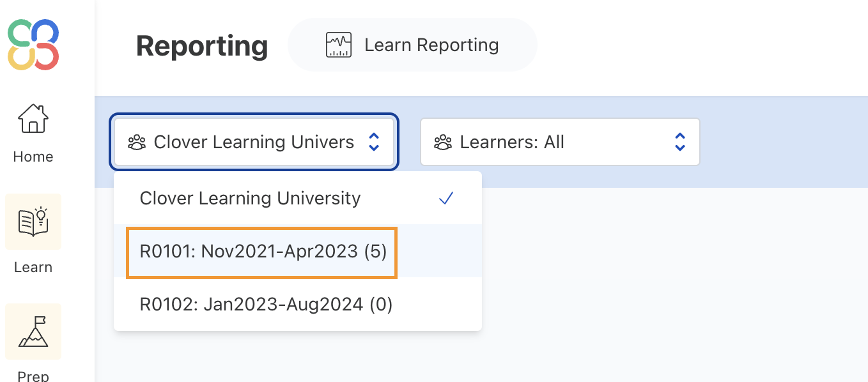Switch to the Learn Reporting tab
This screenshot has width=868, height=382.
coord(412,45)
